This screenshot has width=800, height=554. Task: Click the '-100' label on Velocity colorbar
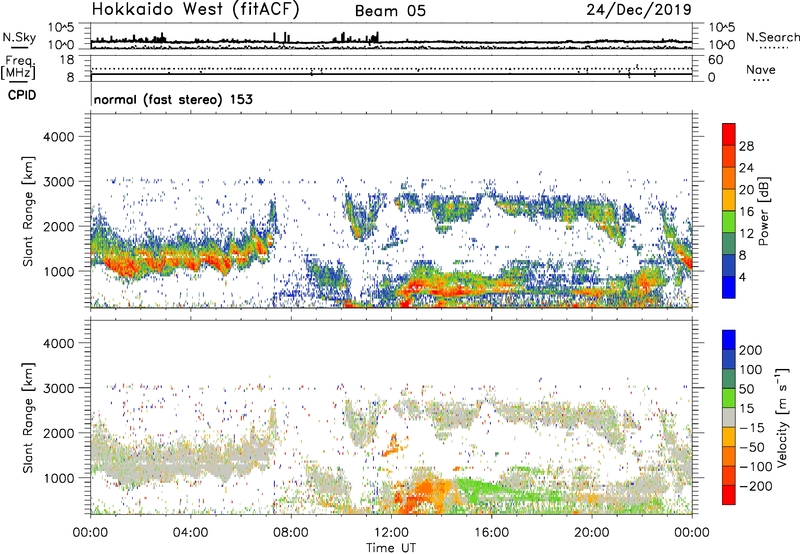(756, 467)
